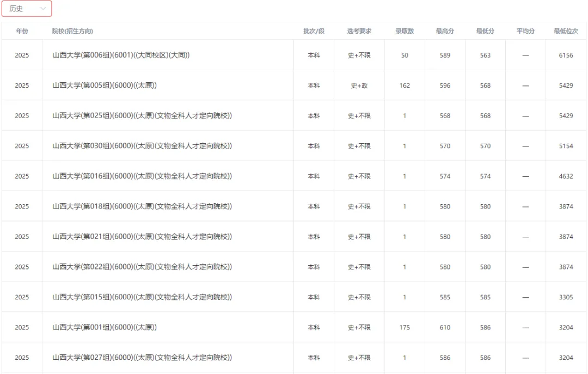Image resolution: width=588 pixels, height=374 pixels.
Task: Select 山西大学 第015组 row name
Action: (142, 297)
